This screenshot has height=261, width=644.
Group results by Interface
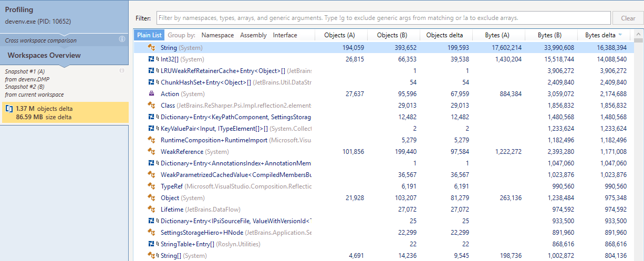(285, 35)
